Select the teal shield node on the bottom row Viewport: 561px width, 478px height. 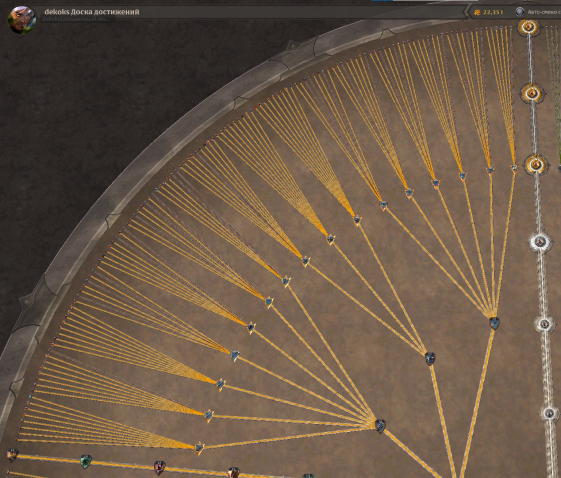tap(86, 462)
